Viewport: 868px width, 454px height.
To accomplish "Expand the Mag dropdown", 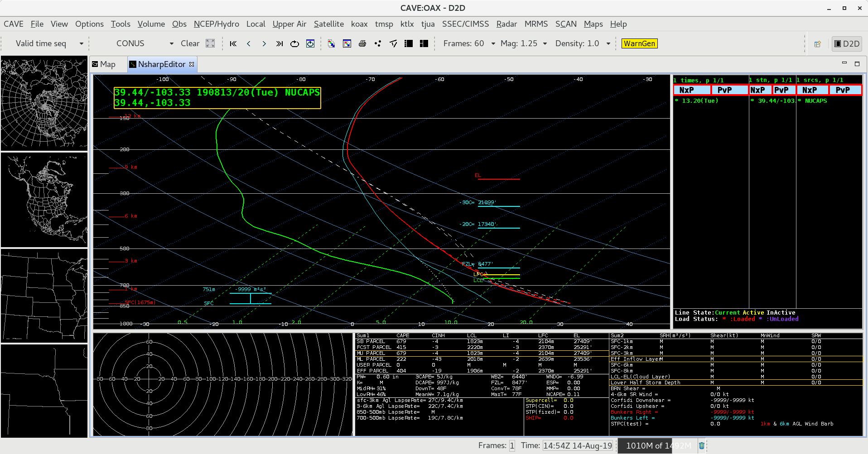I will [545, 43].
